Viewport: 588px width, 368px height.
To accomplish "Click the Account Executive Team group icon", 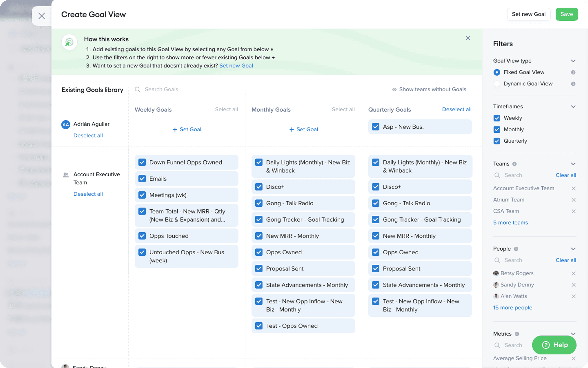I will [x=66, y=175].
